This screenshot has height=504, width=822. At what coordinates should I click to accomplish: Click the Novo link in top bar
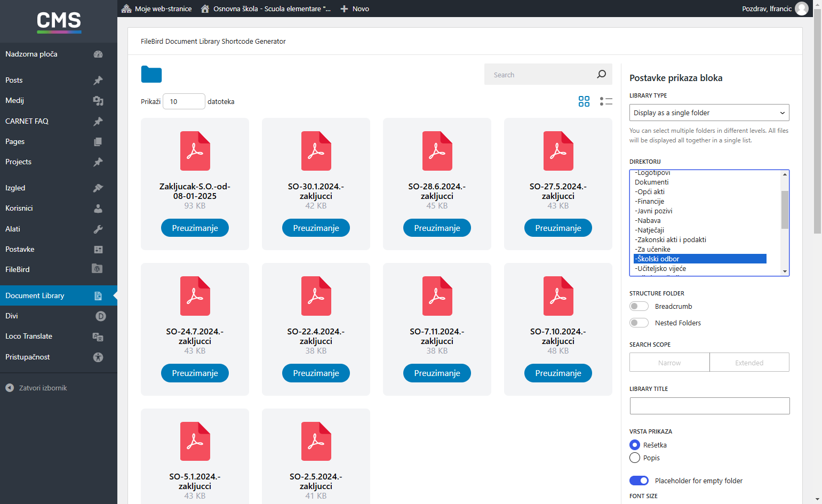pyautogui.click(x=355, y=9)
